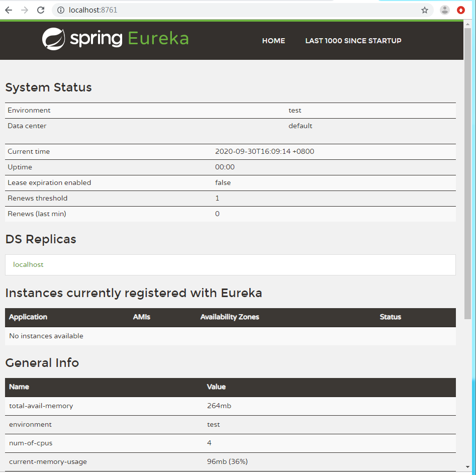Bookmark this page with the star icon
476x475 pixels.
coord(424,11)
